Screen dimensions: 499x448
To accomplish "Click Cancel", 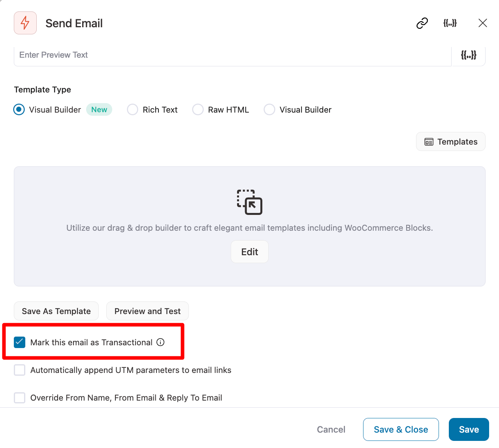I will 331,429.
